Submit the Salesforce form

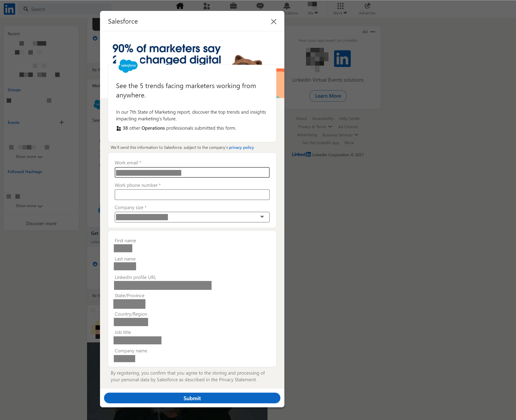click(192, 398)
